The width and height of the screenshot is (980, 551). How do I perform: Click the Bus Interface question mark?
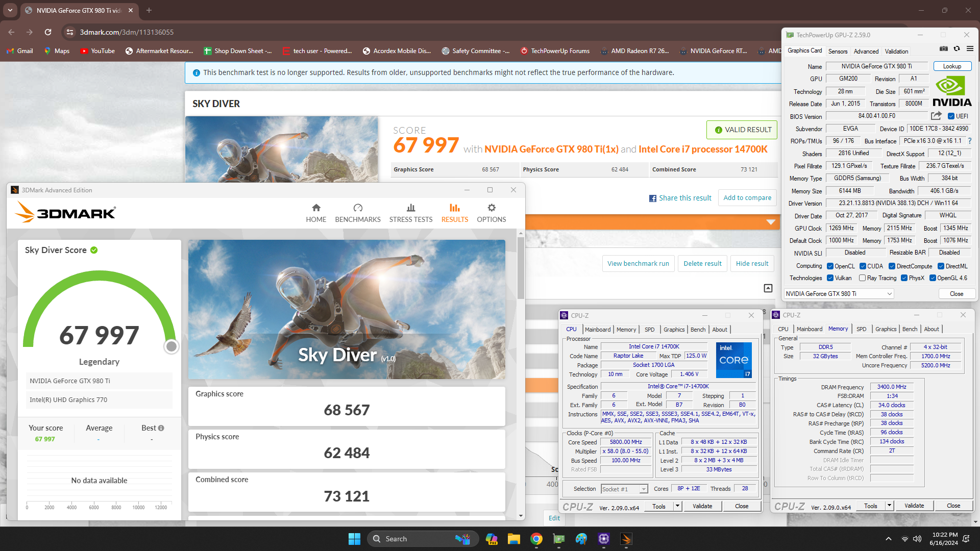click(970, 141)
